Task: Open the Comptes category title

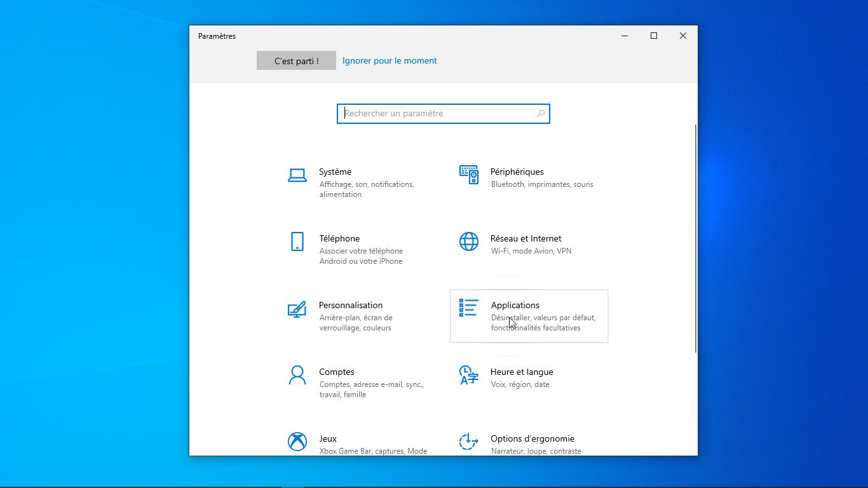Action: (x=337, y=372)
